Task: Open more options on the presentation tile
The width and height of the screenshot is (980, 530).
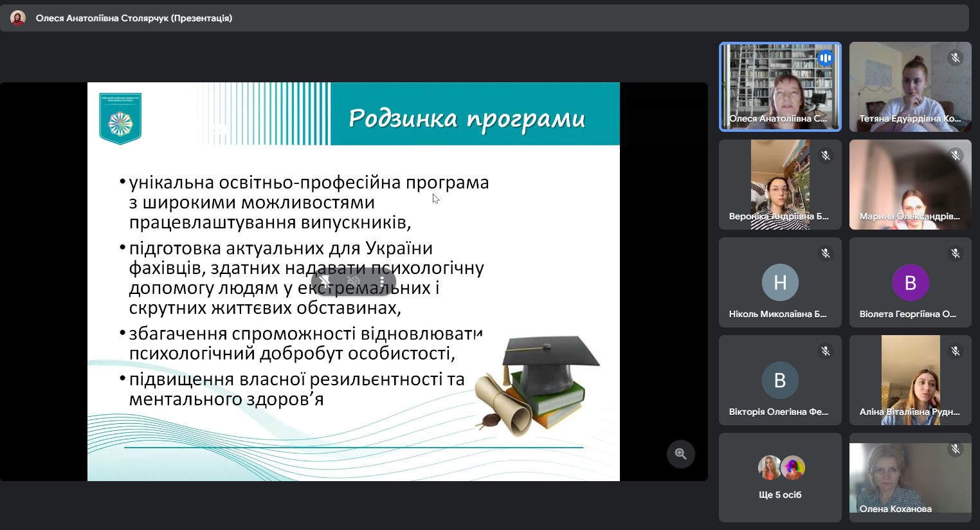Action: pyautogui.click(x=382, y=281)
